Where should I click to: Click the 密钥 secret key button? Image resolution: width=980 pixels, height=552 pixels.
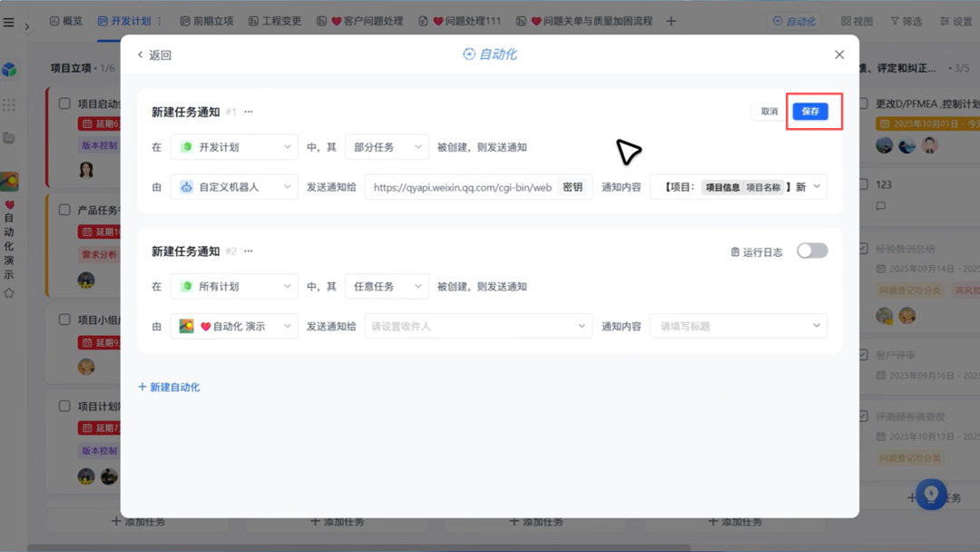[573, 187]
